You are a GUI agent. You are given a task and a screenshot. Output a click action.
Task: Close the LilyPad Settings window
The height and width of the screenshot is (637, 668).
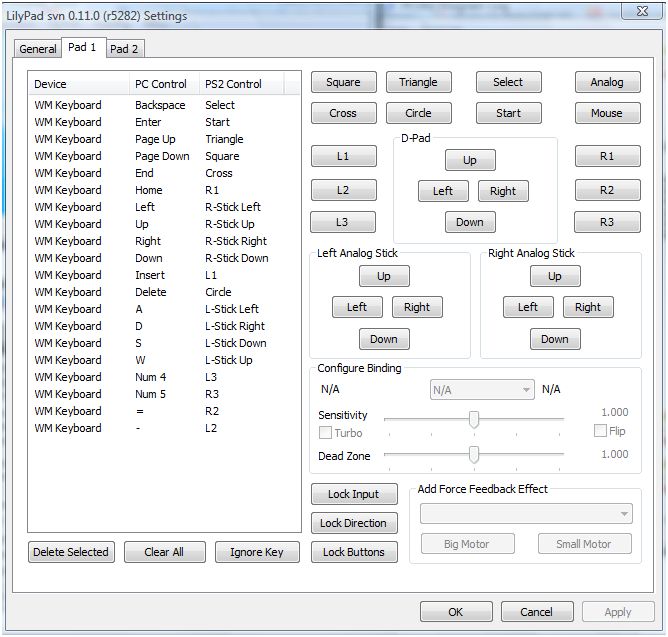pyautogui.click(x=642, y=11)
